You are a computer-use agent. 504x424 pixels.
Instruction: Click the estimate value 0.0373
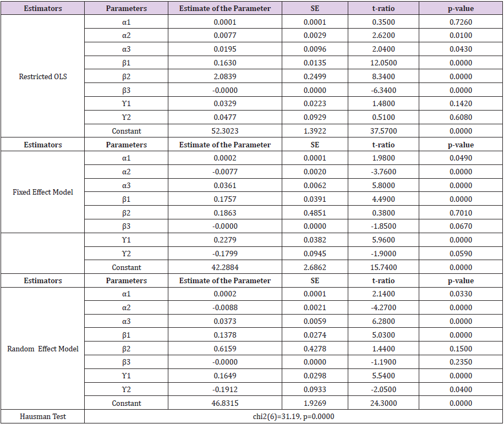tap(225, 321)
